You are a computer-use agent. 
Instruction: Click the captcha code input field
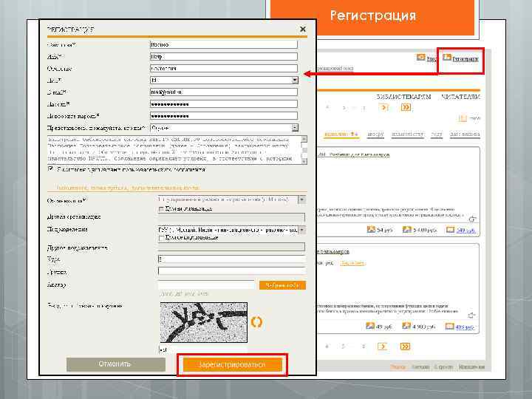204,349
